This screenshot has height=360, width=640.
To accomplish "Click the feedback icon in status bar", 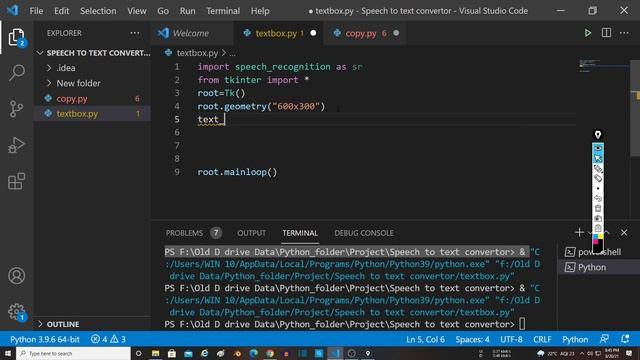I will [604, 339].
